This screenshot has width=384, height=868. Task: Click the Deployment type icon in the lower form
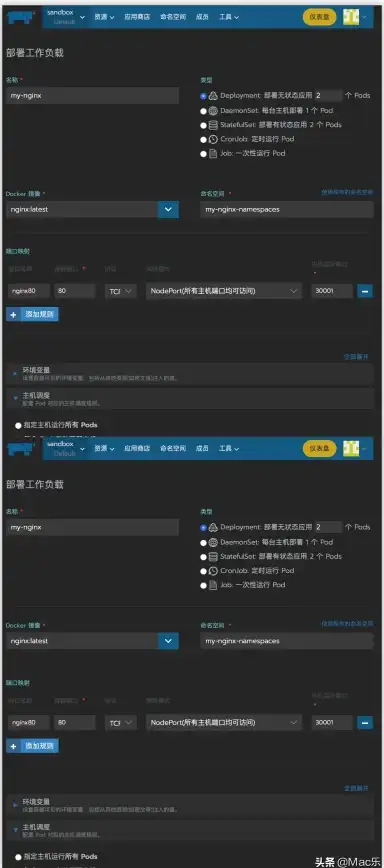point(214,527)
